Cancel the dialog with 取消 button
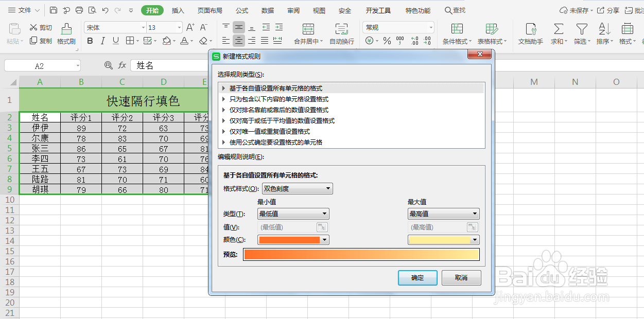Screen dimensions: 644x319 click(x=461, y=278)
